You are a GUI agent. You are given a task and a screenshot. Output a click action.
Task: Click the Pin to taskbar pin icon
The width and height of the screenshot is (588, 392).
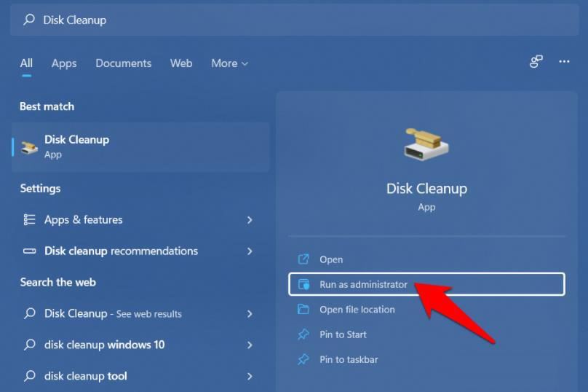pos(303,359)
